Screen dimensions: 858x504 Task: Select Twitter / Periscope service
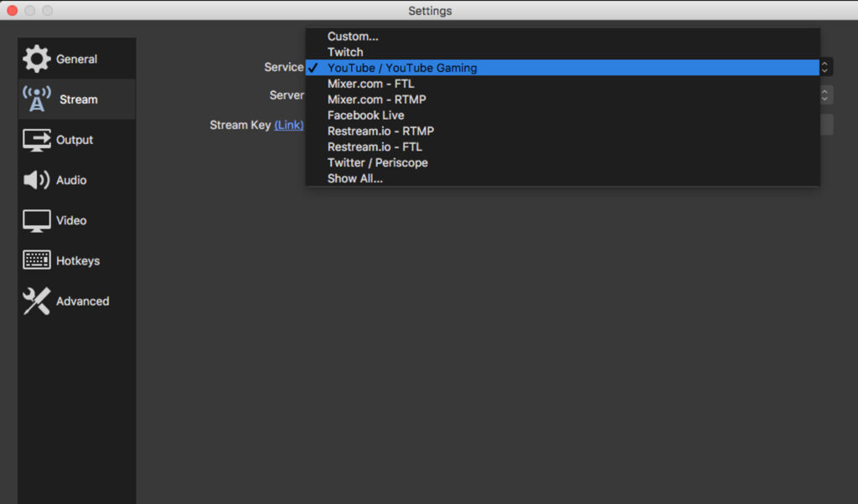(562, 163)
